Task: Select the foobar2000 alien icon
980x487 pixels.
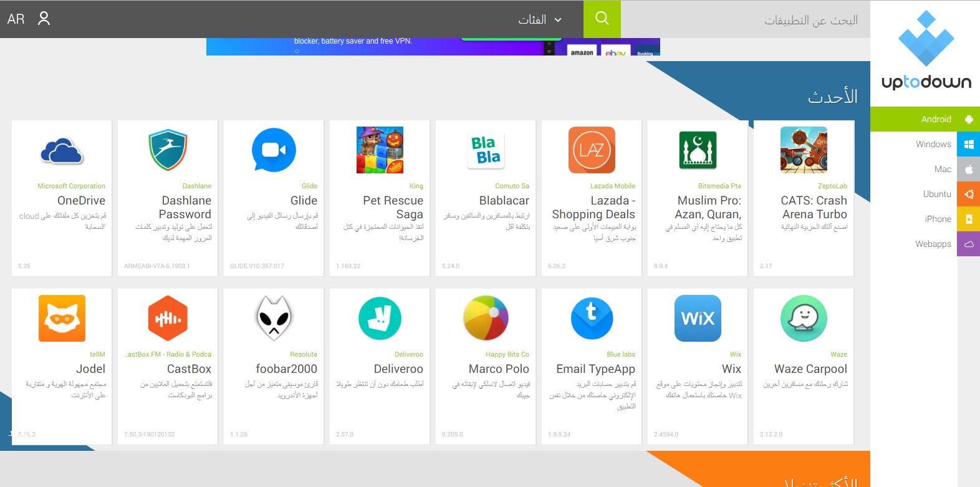Action: (274, 319)
